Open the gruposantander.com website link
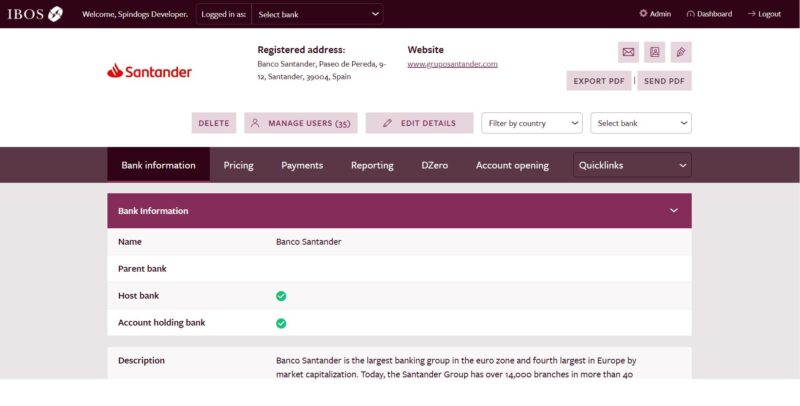The height and width of the screenshot is (406, 800). pyautogui.click(x=452, y=64)
